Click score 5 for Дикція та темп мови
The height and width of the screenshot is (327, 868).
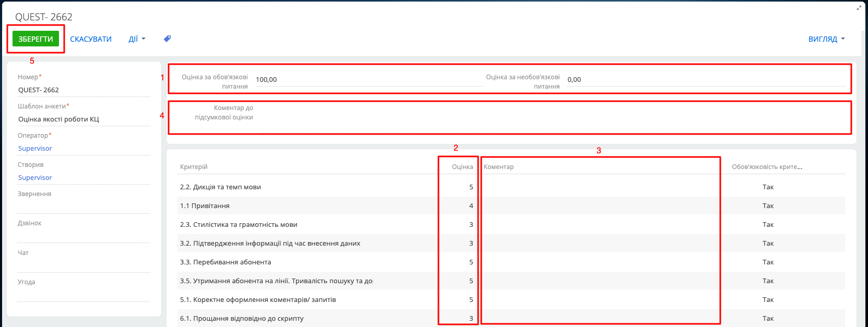471,187
